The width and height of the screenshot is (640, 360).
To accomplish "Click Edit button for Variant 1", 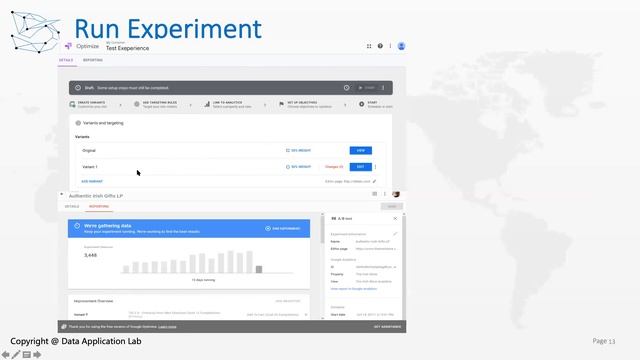I will click(x=361, y=167).
